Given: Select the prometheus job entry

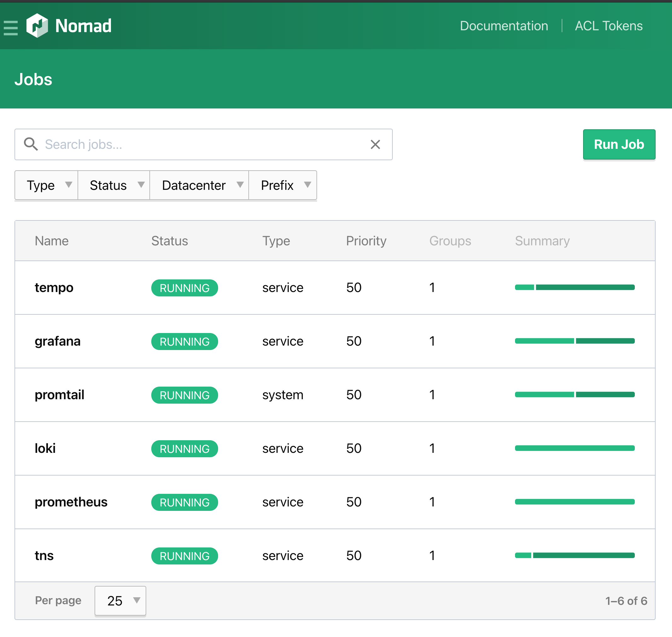Looking at the screenshot, I should coord(71,502).
